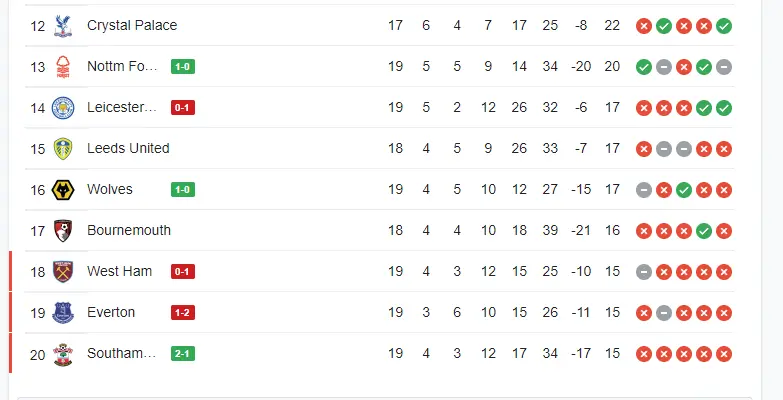Open Leicester's 0-1 live score badge
783x400 pixels.
point(182,108)
